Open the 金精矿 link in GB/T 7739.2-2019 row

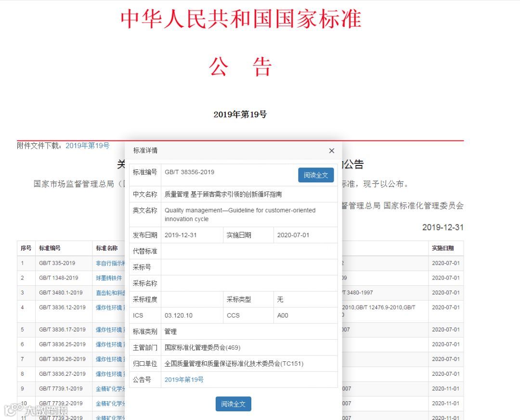tap(110, 404)
